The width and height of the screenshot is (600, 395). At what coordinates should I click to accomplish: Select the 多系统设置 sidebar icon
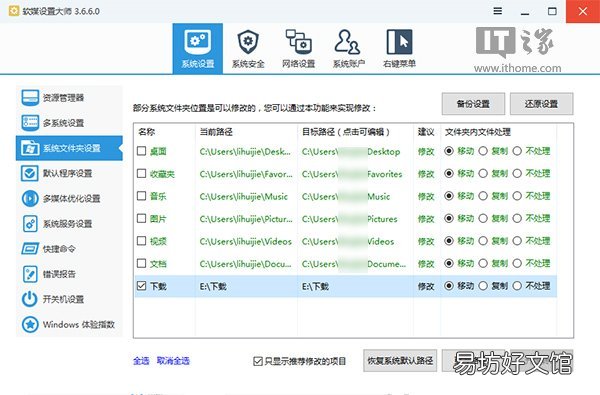click(x=30, y=123)
